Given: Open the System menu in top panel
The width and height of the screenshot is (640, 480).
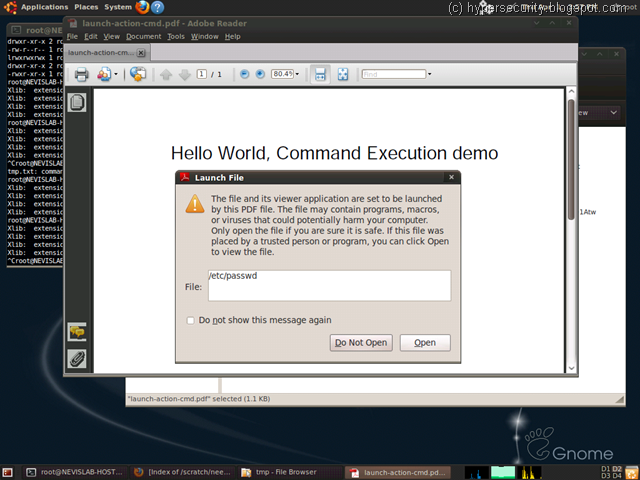Looking at the screenshot, I should tap(118, 7).
